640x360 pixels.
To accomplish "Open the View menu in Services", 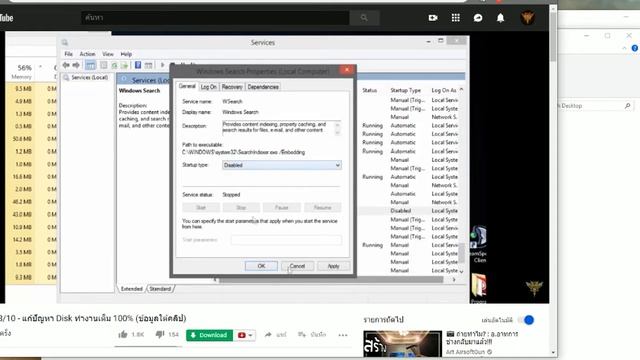I will (x=108, y=54).
